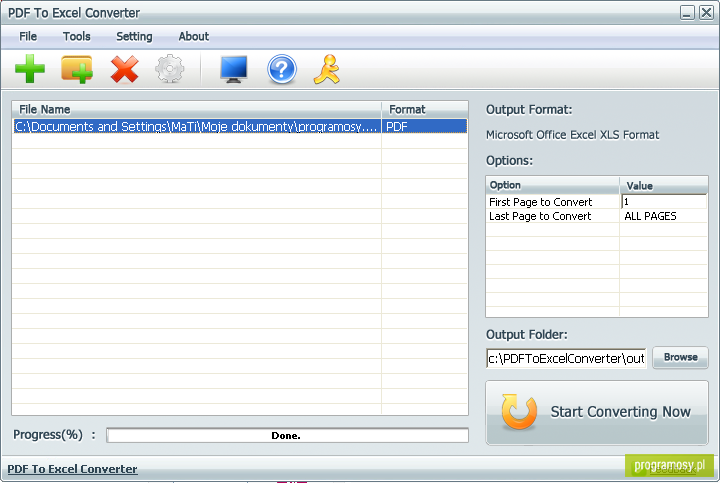This screenshot has width=720, height=483.
Task: Click First Page to Convert option label
Action: [x=540, y=202]
